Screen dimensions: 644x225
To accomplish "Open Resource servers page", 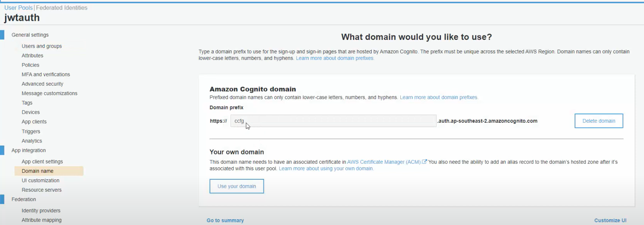I will click(x=42, y=190).
